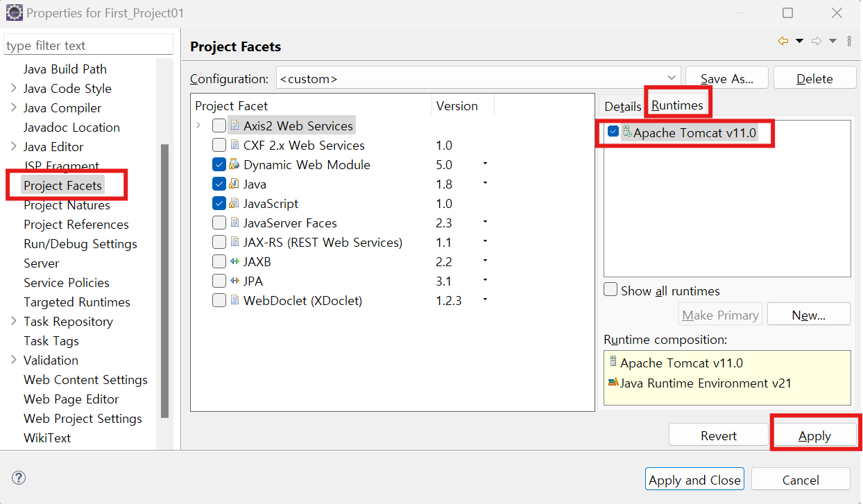Click the JavaScript facet icon

[x=234, y=203]
